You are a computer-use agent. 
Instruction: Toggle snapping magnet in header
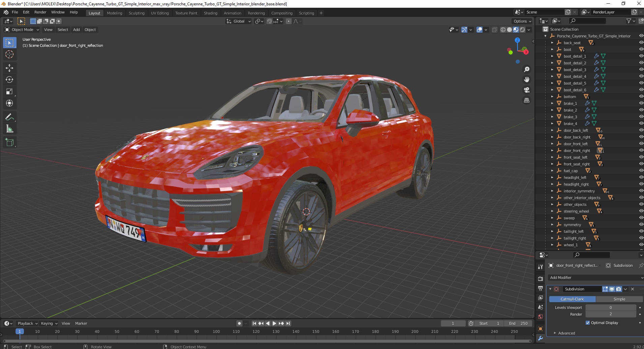(269, 21)
